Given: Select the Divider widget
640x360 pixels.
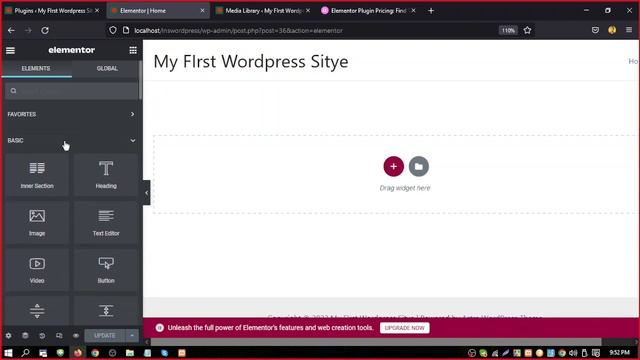Looking at the screenshot, I should point(37,311).
